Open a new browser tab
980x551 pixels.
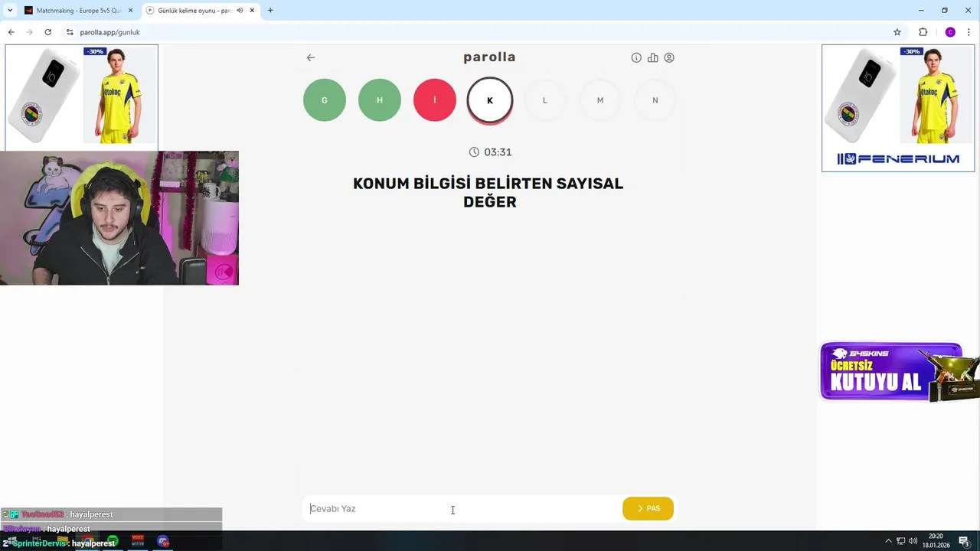(270, 11)
